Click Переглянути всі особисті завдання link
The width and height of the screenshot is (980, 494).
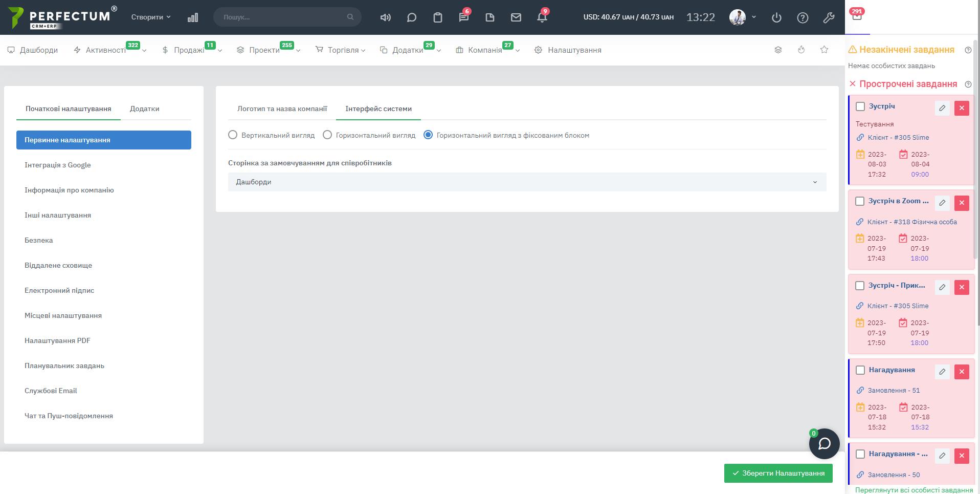point(914,490)
